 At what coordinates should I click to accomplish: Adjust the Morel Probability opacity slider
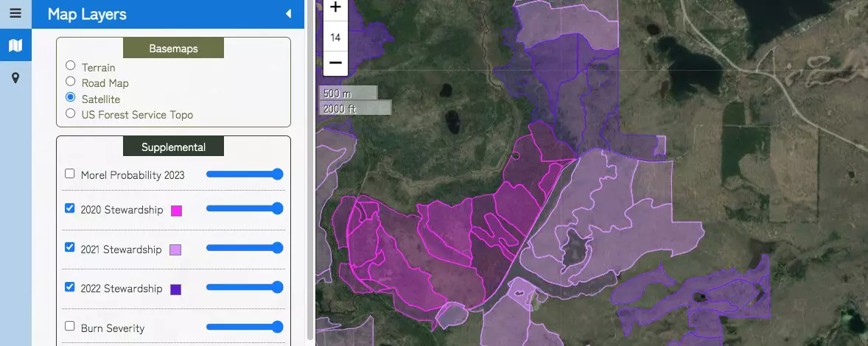coord(245,174)
